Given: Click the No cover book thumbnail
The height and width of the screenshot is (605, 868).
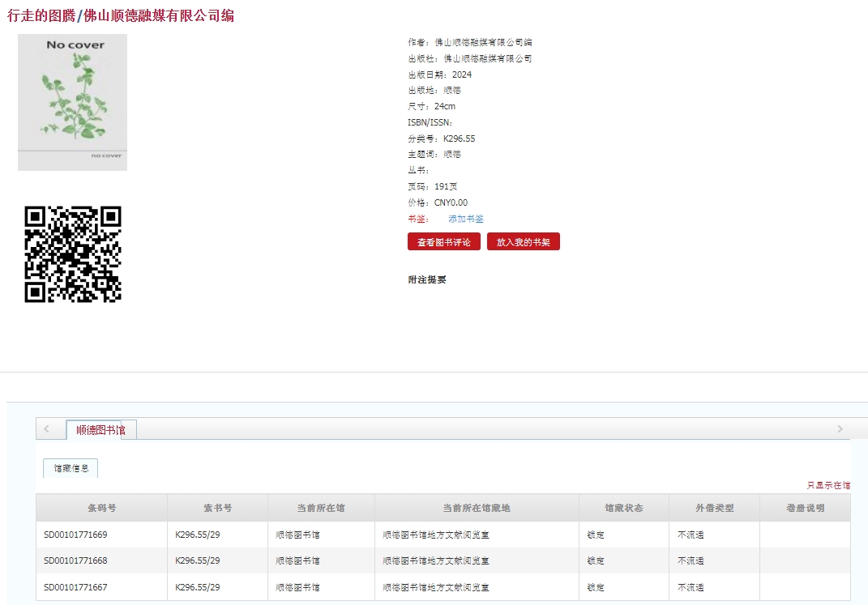Looking at the screenshot, I should coord(72,102).
